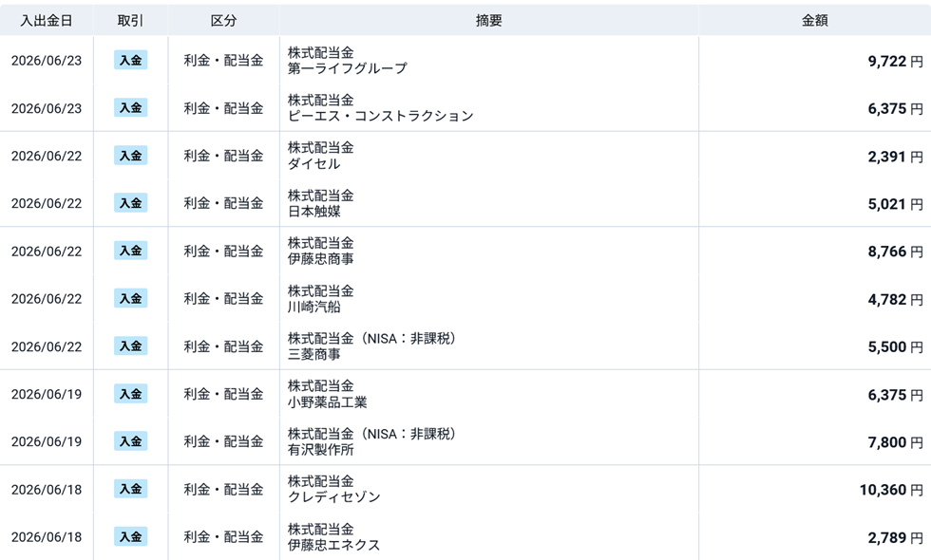This screenshot has height=560, width=931.
Task: Select the 日本触媒 dividend entry
Action: tap(465, 203)
